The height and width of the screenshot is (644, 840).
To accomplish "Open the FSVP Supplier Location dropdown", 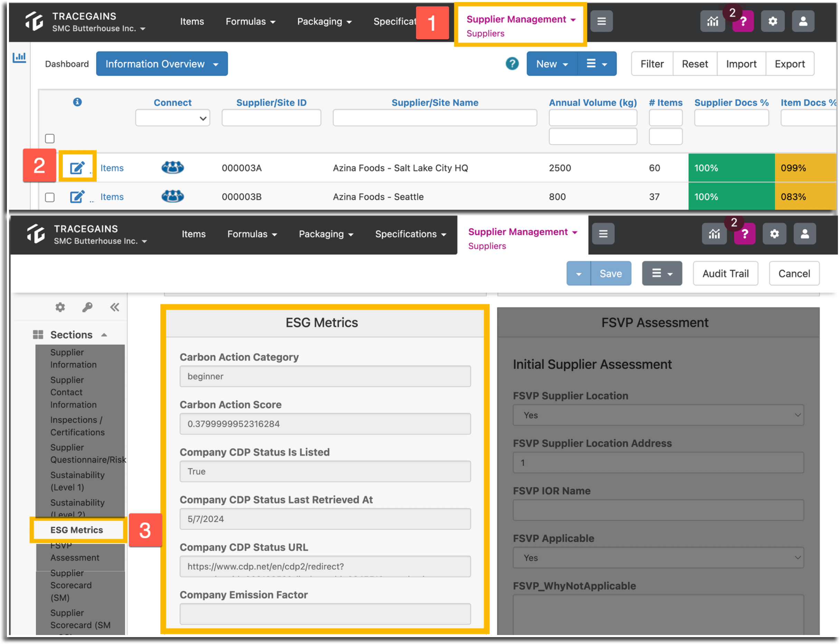I will pyautogui.click(x=658, y=415).
